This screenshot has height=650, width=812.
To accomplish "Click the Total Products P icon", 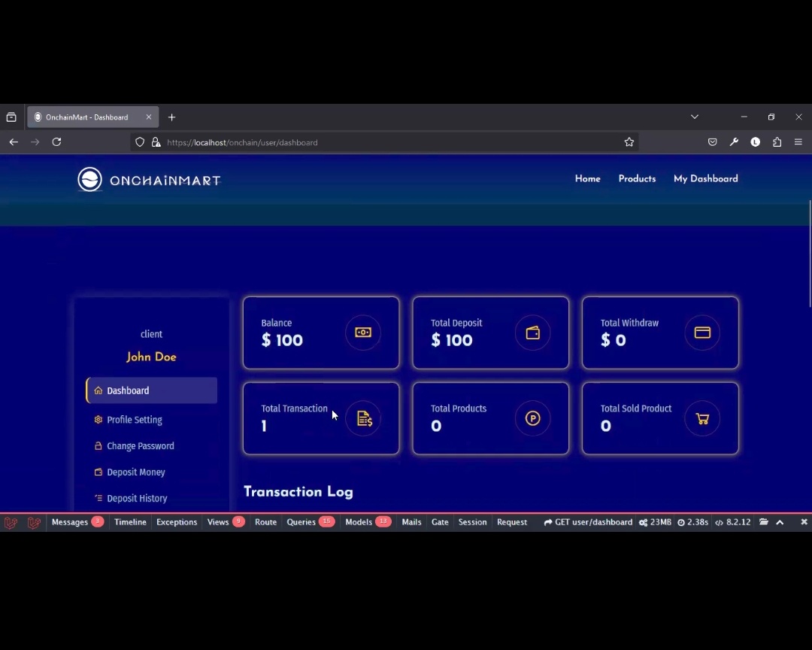I will 533,418.
